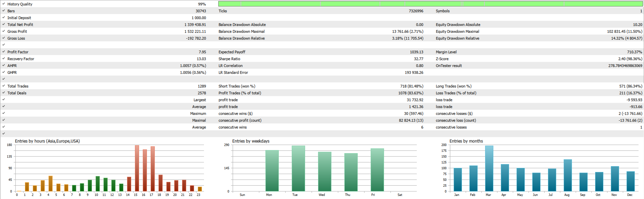This screenshot has height=199, width=644.
Task: Select average loss trade value -913.66
Action: pyautogui.click(x=636, y=107)
